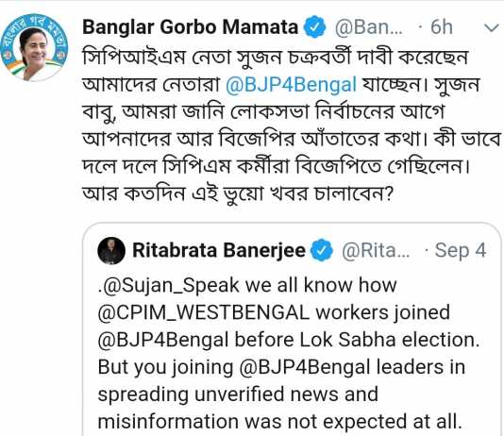Open Ritabrata Banerjee's small avatar
This screenshot has height=436, width=504.
click(111, 251)
